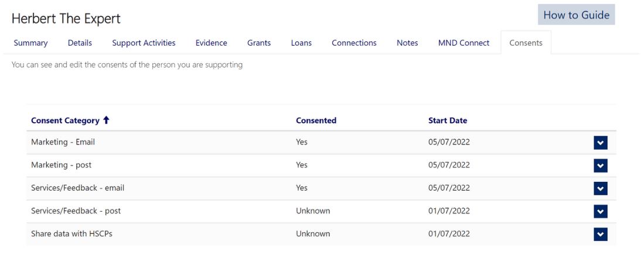Switch to the Summary tab
This screenshot has height=255, width=644.
coord(31,43)
